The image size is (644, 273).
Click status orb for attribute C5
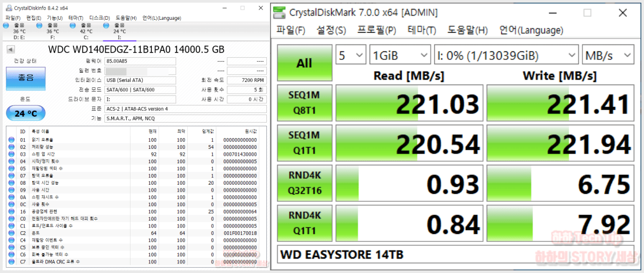point(12,247)
